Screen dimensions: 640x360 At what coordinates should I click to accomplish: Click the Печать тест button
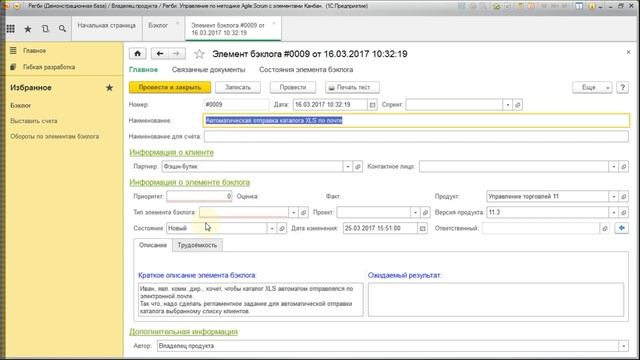point(352,87)
